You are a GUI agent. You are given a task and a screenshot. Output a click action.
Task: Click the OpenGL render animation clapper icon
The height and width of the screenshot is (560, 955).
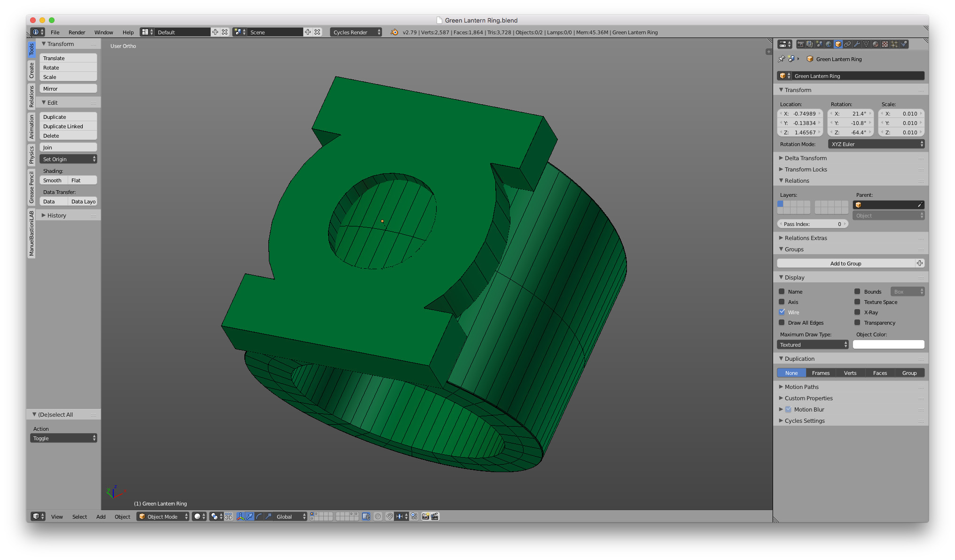[x=435, y=516]
